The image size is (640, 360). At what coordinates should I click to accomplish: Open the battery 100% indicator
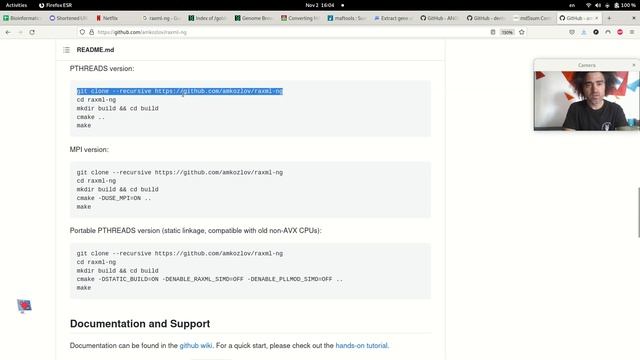point(624,5)
